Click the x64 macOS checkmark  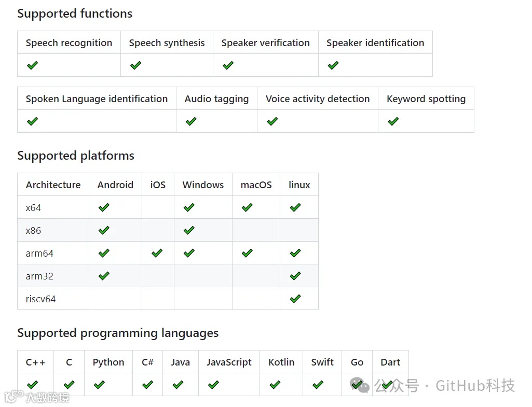pyautogui.click(x=247, y=207)
